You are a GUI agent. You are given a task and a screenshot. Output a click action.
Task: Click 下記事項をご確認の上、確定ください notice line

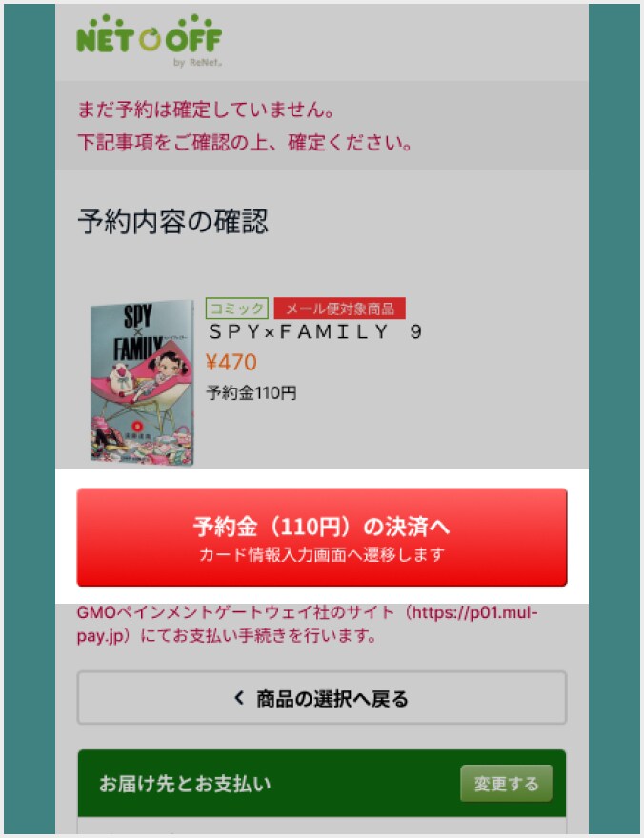[245, 143]
